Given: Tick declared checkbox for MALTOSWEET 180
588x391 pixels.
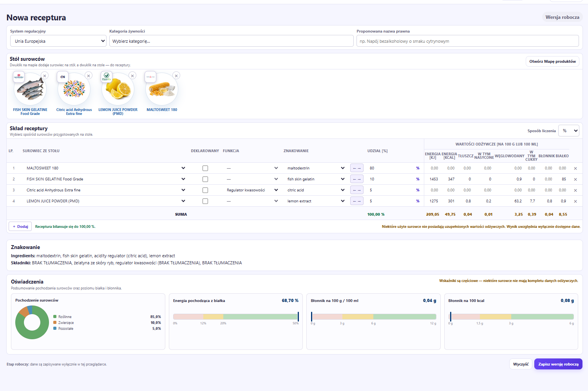Looking at the screenshot, I should [x=205, y=168].
